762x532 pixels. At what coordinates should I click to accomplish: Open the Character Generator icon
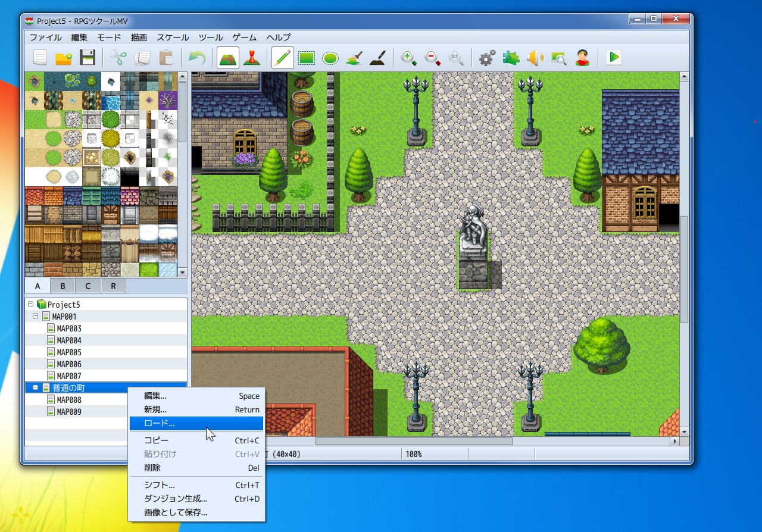pos(582,58)
